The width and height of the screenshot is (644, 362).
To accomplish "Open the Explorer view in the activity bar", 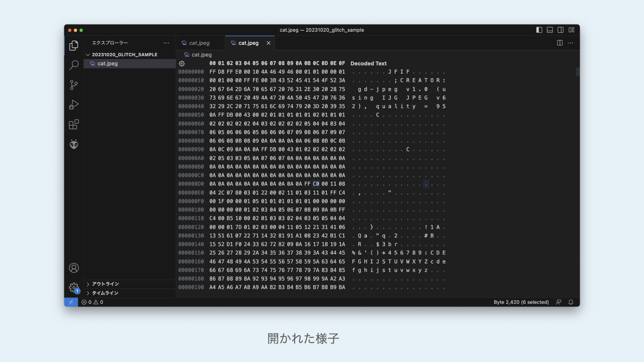I will 74,46.
